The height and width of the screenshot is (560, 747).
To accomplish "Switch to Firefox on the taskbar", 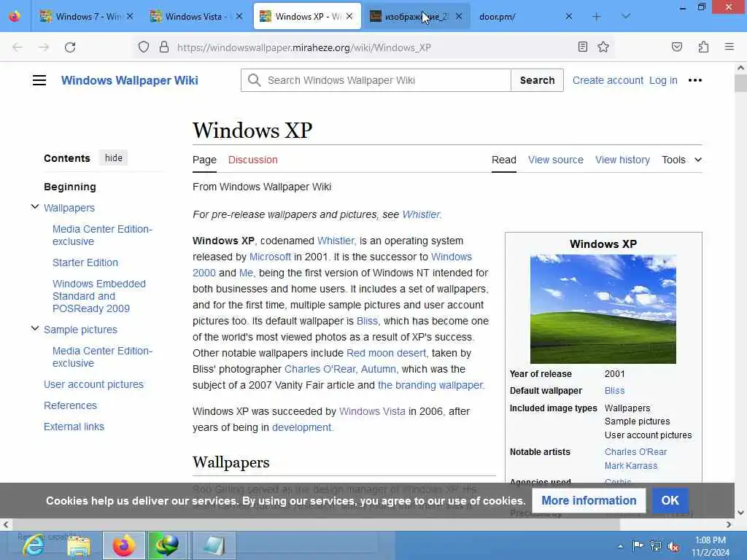I will 124,545.
